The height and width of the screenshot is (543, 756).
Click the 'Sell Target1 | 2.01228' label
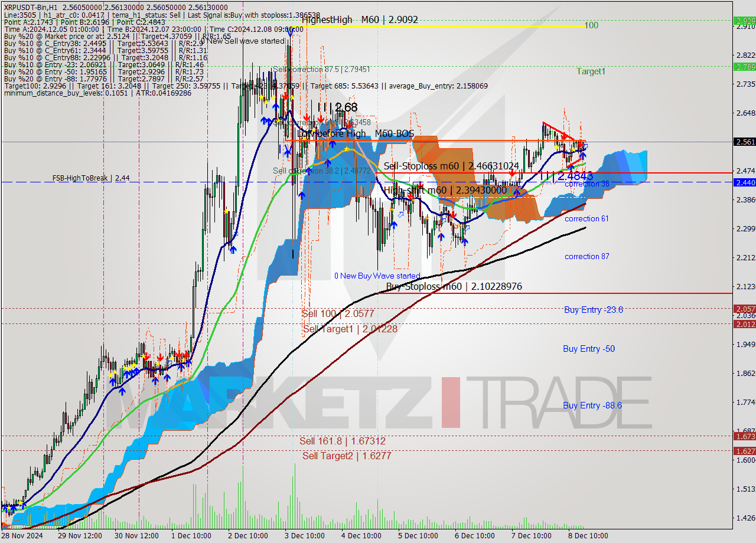pos(350,329)
